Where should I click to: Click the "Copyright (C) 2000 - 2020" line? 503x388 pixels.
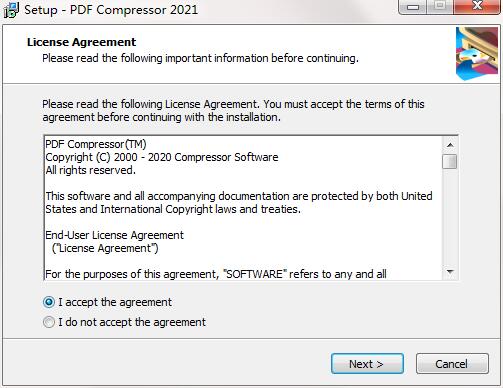click(162, 157)
